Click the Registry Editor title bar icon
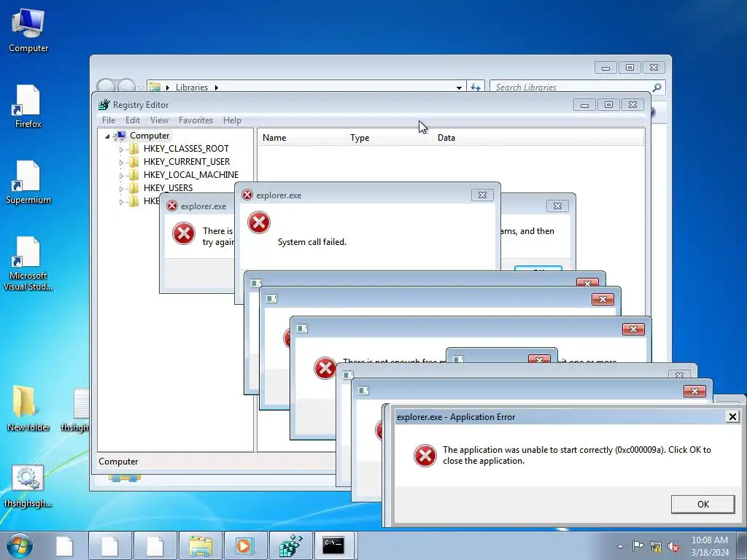Viewport: 747px width, 560px height. [104, 105]
